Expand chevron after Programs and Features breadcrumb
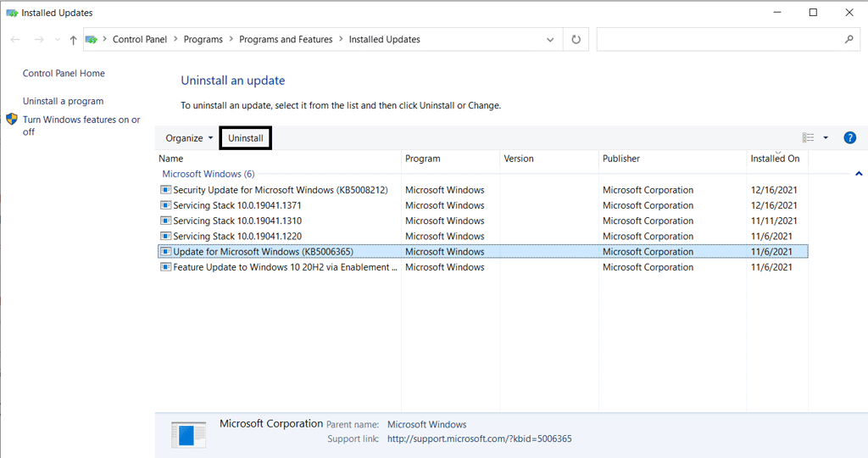Screen dimensions: 868x458 pyautogui.click(x=341, y=39)
